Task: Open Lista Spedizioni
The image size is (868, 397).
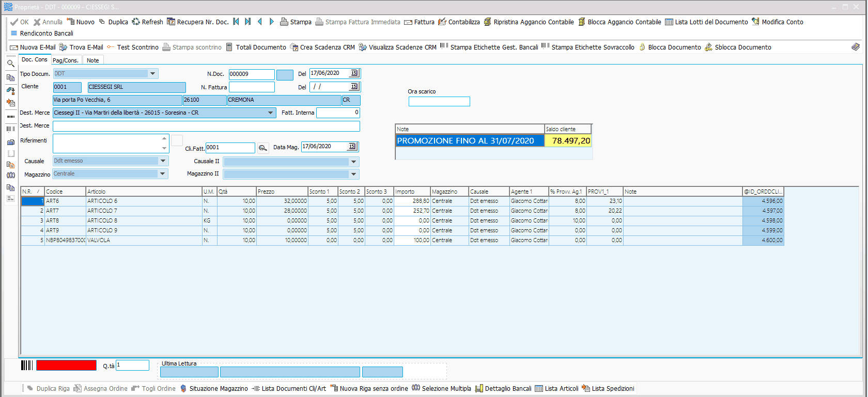Action: [608, 389]
